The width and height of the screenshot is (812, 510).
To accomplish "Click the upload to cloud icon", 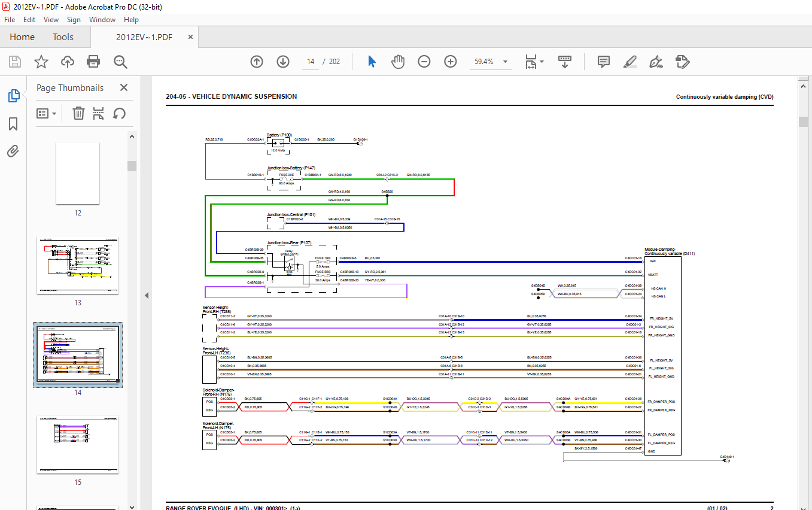I will tap(67, 62).
